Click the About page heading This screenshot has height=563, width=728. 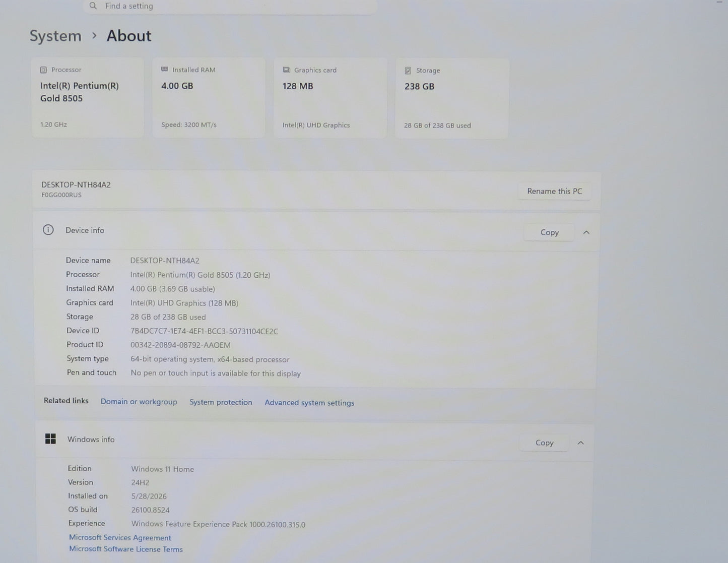[x=129, y=36]
